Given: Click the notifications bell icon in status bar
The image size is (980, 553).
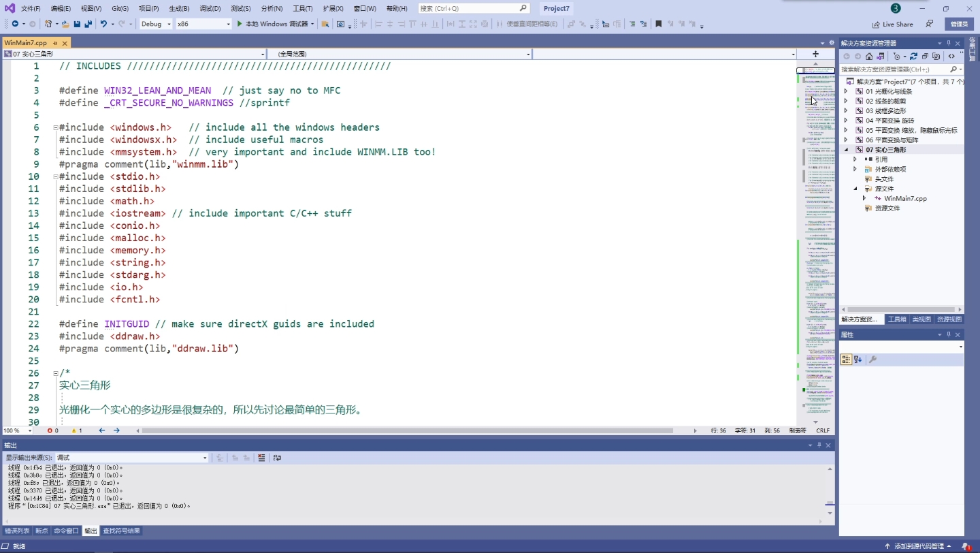Looking at the screenshot, I should click(x=966, y=546).
